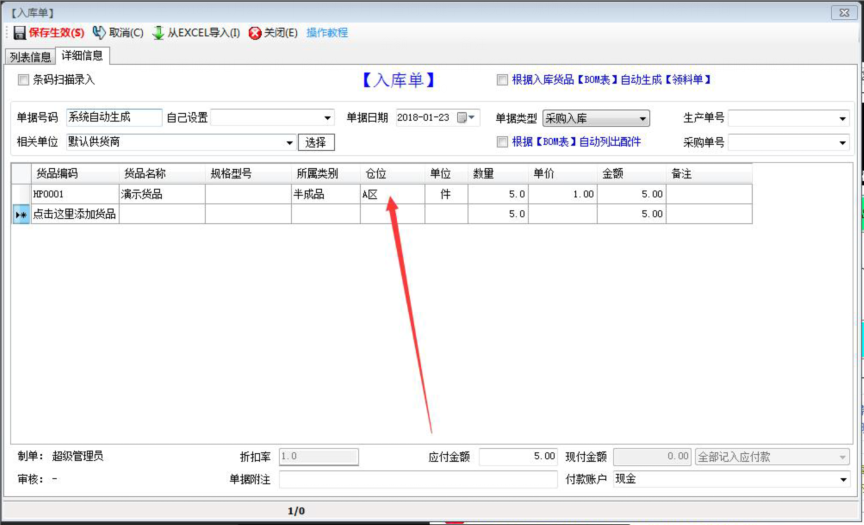The height and width of the screenshot is (525, 864).
Task: Switch to the 列表信息 tab
Action: 29,57
